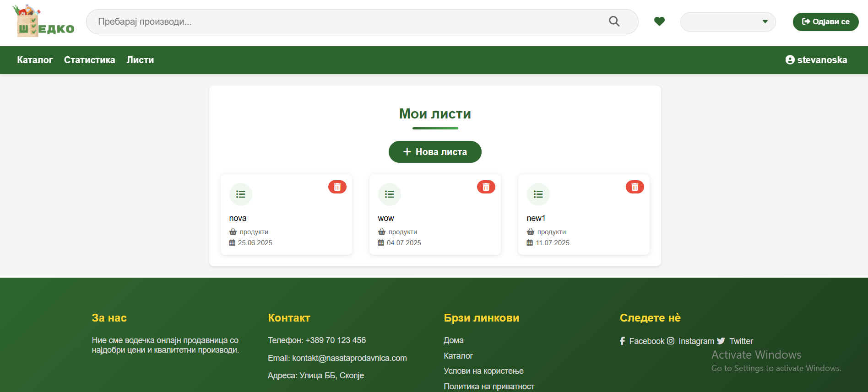Click the list icon on 'new1' card

click(538, 194)
